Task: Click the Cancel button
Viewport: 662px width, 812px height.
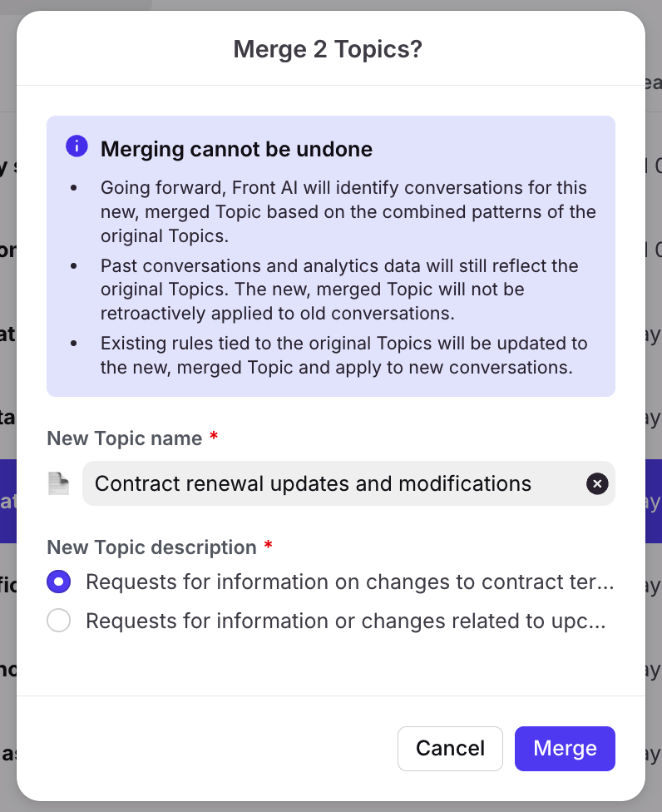Action: pyautogui.click(x=450, y=748)
